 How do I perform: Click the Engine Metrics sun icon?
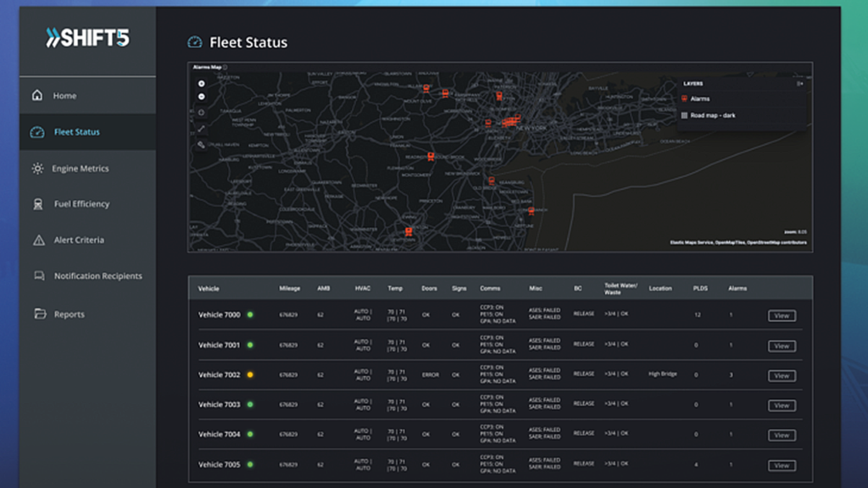37,169
